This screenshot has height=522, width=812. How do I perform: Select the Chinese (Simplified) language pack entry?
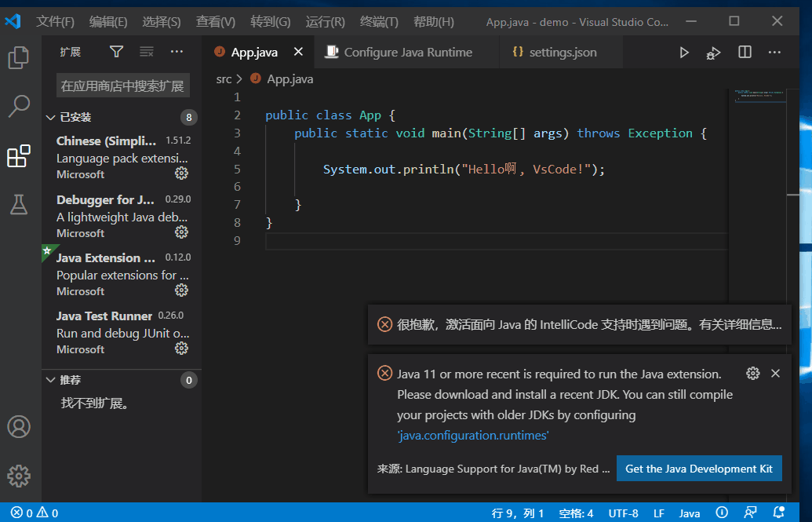[x=122, y=157]
